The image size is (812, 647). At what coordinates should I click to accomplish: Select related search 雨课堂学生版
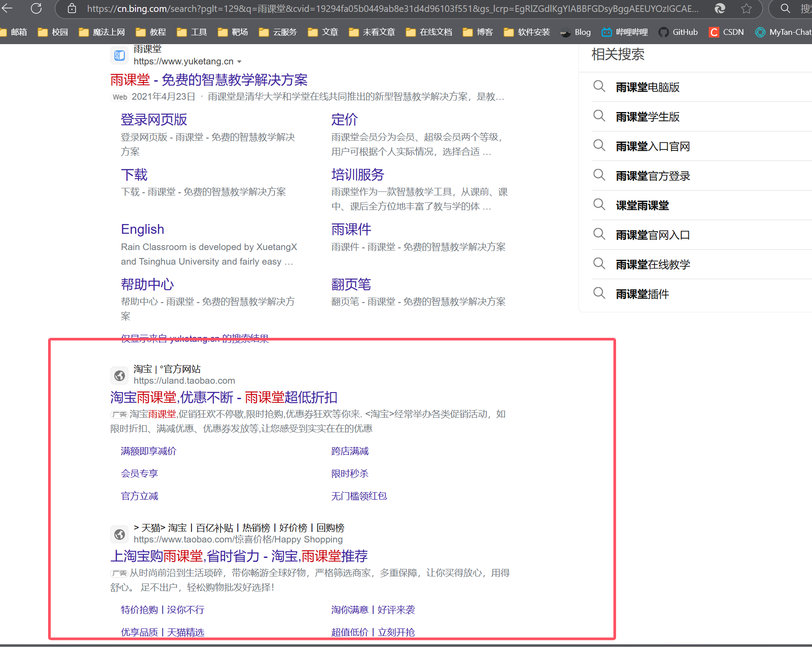647,117
